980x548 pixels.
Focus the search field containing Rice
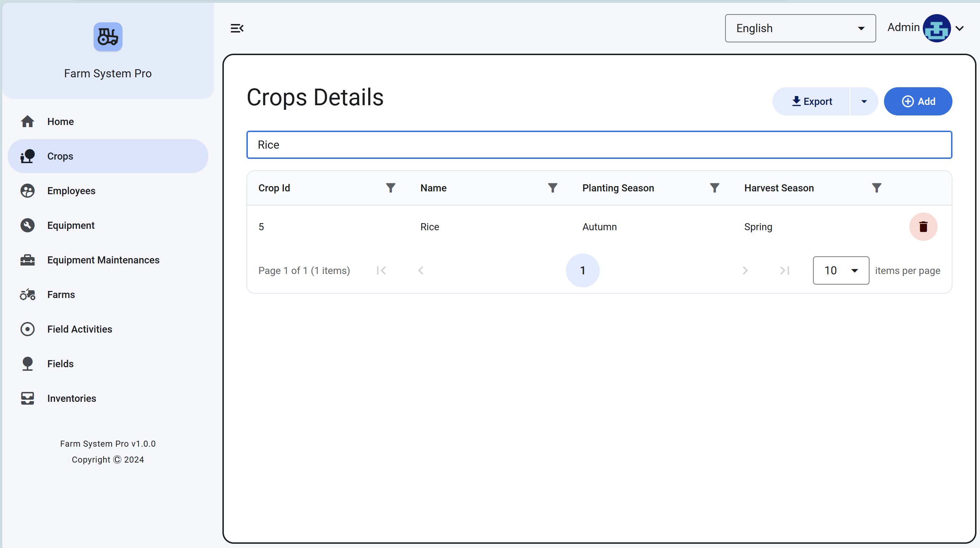click(x=599, y=145)
